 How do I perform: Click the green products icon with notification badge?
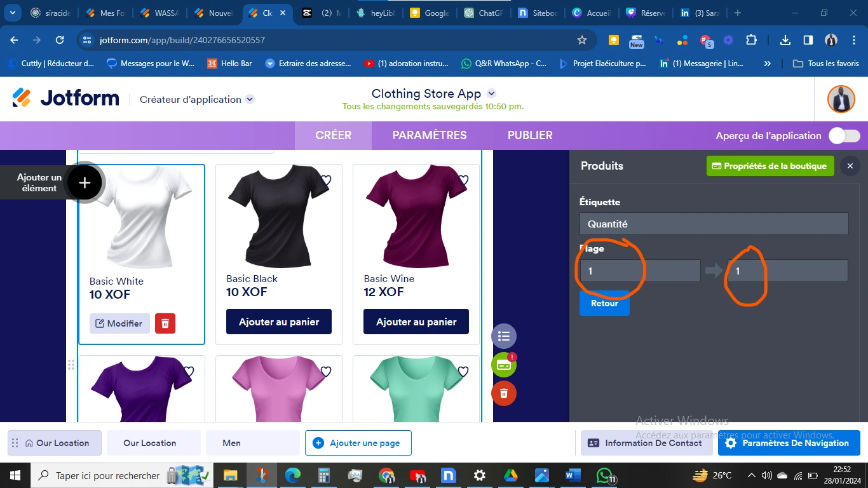click(503, 364)
